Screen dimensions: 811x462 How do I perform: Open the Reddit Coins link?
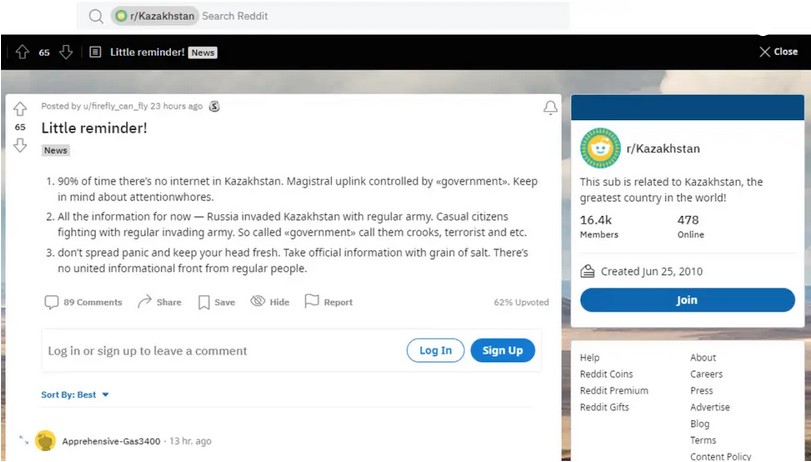click(x=606, y=374)
